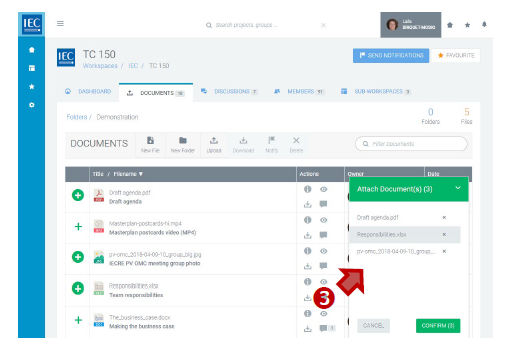The height and width of the screenshot is (361, 506).
Task: Preview Draft agenda.pdf with the eye icon
Action: click(x=323, y=189)
